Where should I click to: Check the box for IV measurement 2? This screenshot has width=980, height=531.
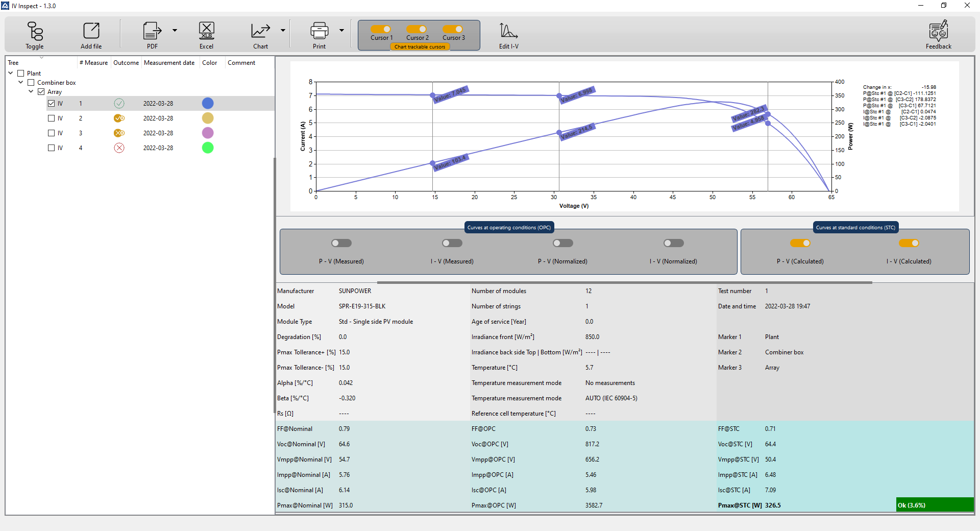(51, 118)
